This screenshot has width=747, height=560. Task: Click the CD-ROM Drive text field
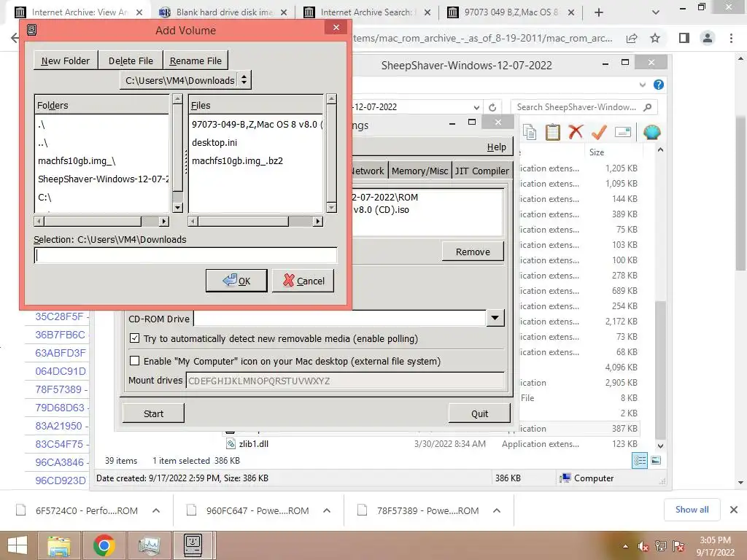(x=340, y=318)
